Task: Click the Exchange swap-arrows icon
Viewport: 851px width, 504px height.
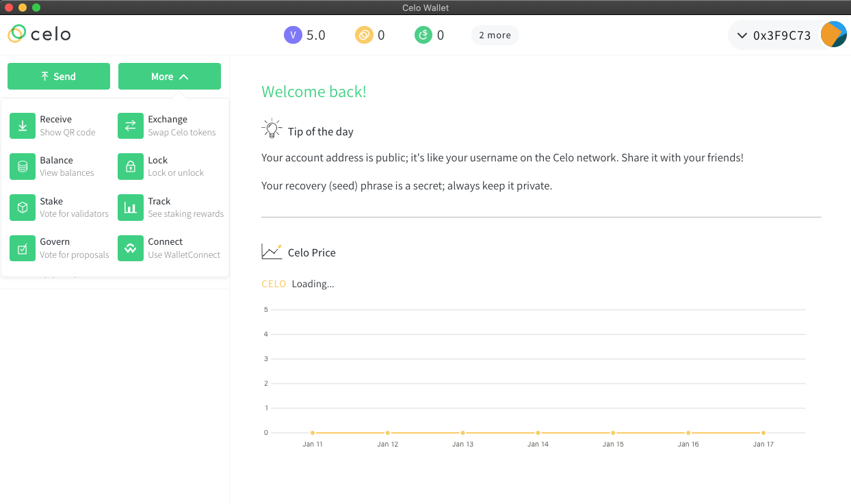Action: click(131, 126)
